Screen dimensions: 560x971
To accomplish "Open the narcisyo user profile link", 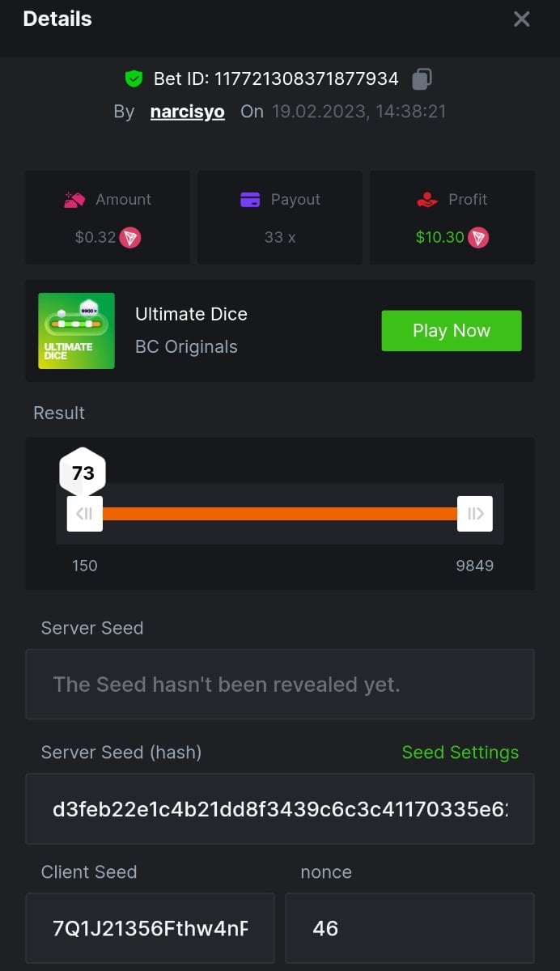I will (x=187, y=112).
